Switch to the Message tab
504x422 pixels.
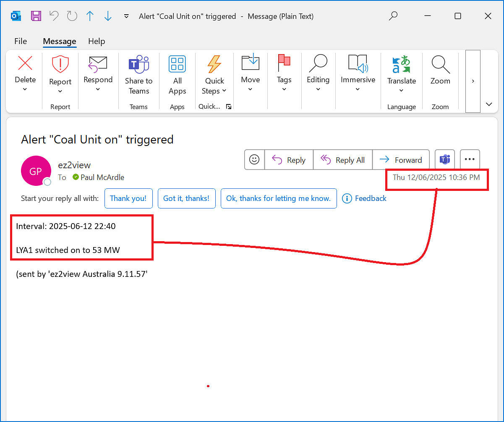[x=60, y=41]
